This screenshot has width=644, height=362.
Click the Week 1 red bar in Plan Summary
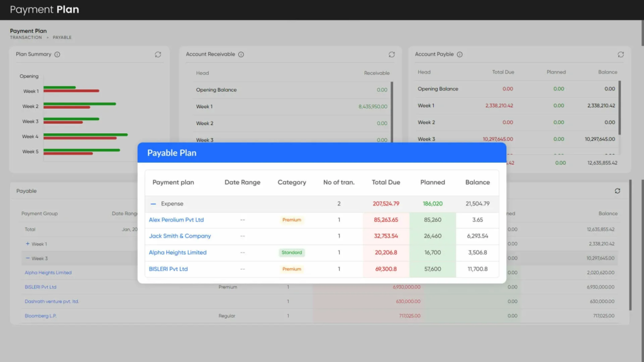tap(71, 90)
